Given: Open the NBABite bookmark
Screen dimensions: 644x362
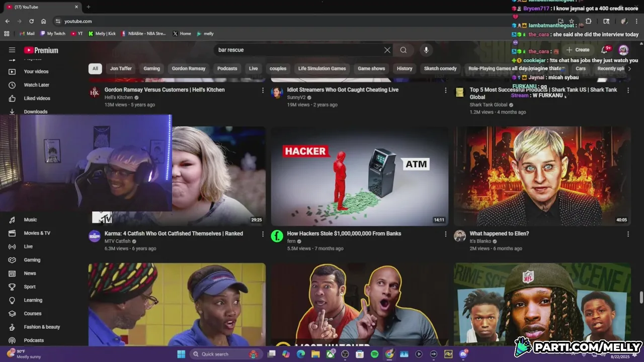Looking at the screenshot, I should [143, 34].
